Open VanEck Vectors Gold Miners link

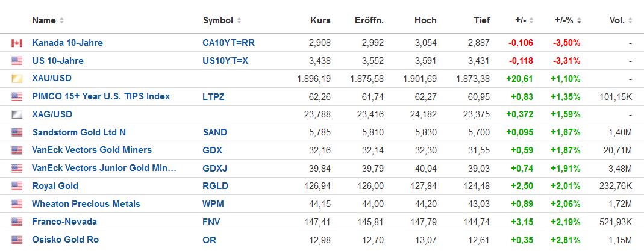[x=92, y=150]
